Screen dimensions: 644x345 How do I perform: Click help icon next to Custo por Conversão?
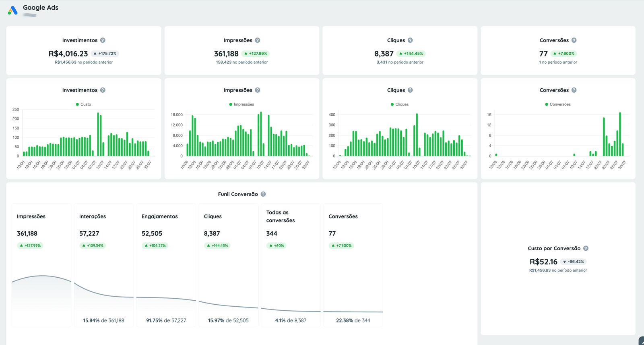586,249
